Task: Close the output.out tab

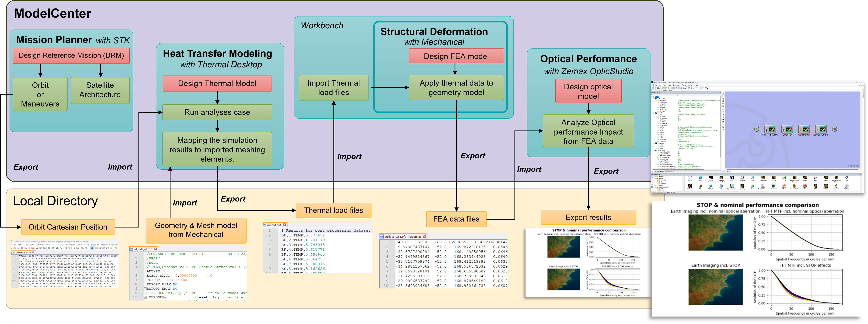Action: (284, 225)
